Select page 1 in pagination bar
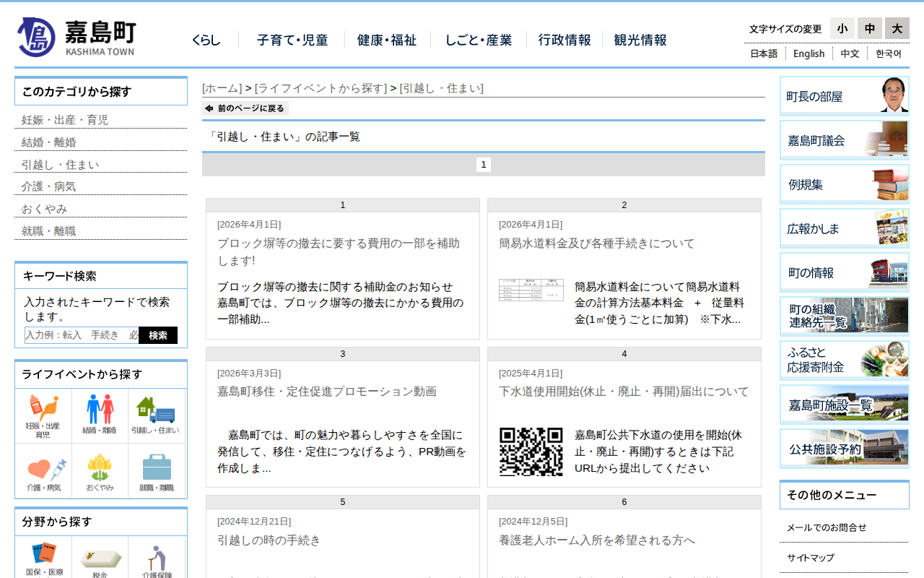 (484, 165)
